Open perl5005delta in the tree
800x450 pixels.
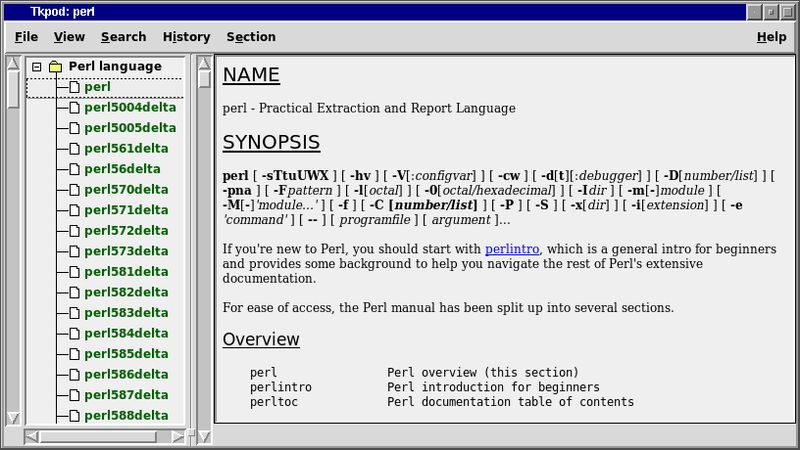pyautogui.click(x=130, y=128)
